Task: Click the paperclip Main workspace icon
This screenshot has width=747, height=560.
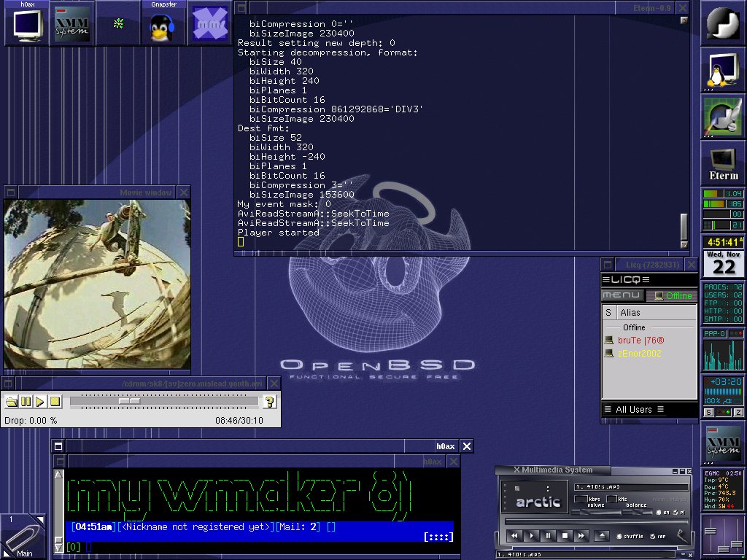Action: pyautogui.click(x=23, y=536)
